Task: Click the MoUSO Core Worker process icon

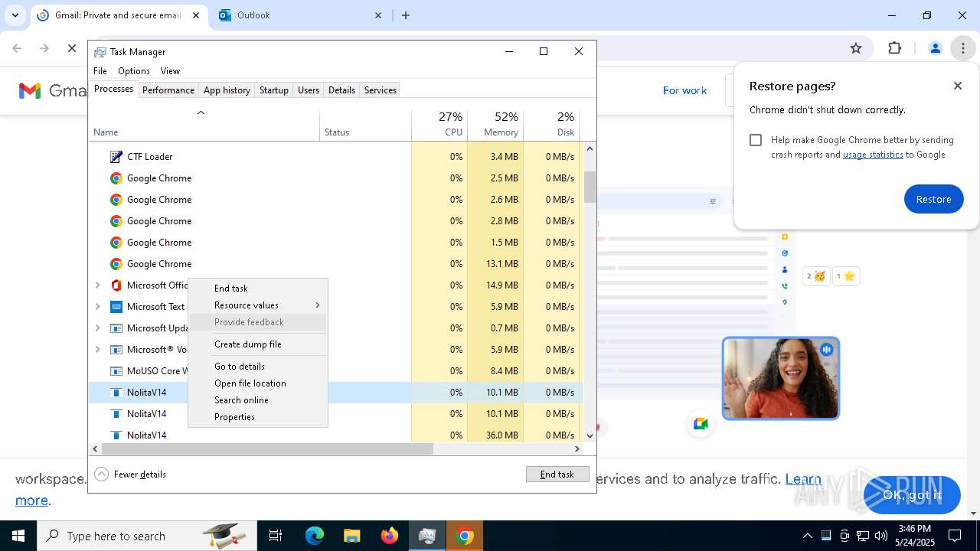Action: pos(116,370)
